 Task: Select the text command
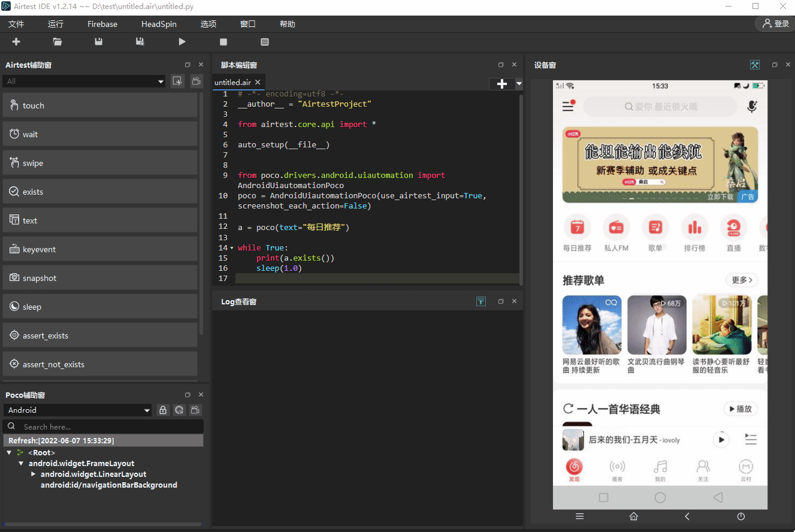click(x=100, y=220)
